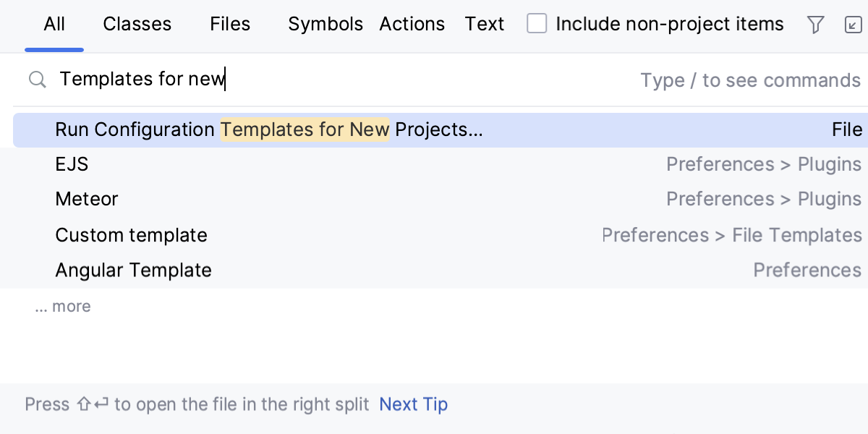Select the Meteor plugin result
The height and width of the screenshot is (434, 868).
pos(87,199)
